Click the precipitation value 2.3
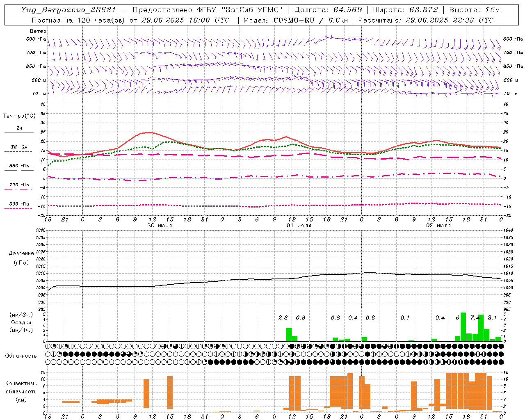The image size is (525, 420). pyautogui.click(x=283, y=317)
